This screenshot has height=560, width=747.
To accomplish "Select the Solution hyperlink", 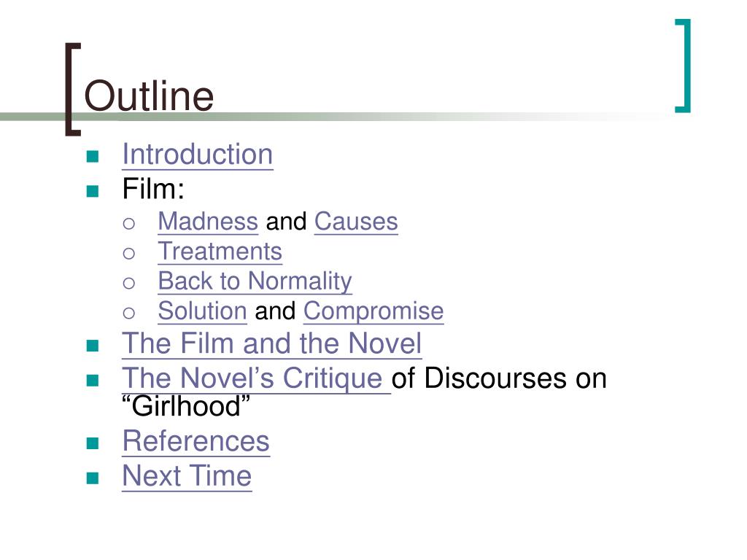I will click(x=203, y=311).
